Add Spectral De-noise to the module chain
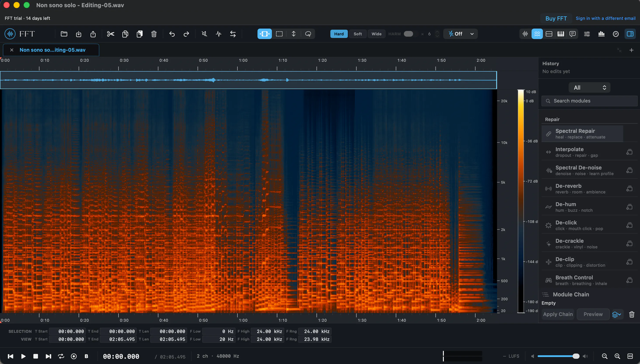The width and height of the screenshot is (640, 364). point(629,170)
